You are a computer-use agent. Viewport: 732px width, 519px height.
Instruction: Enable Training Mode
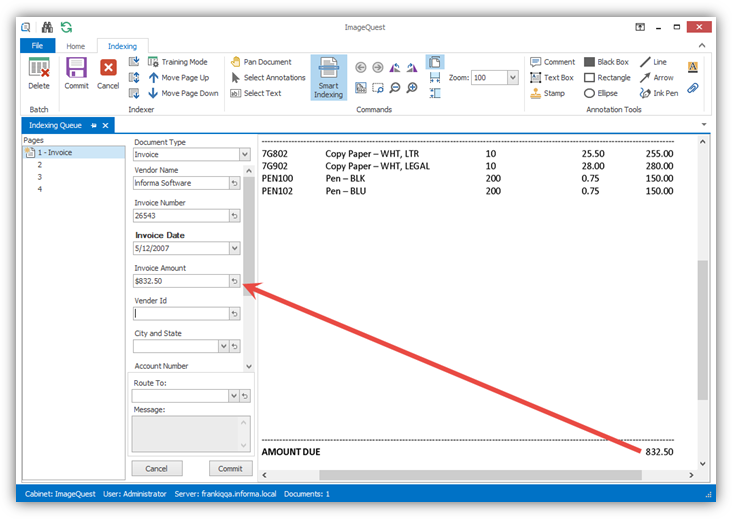[178, 62]
